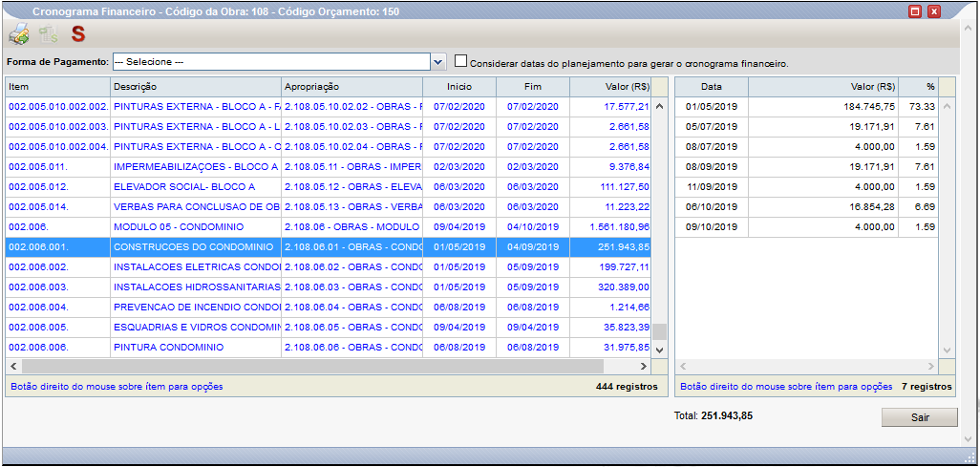Click the greyed spreadsheet export icon
This screenshot has width=980, height=467.
point(48,33)
